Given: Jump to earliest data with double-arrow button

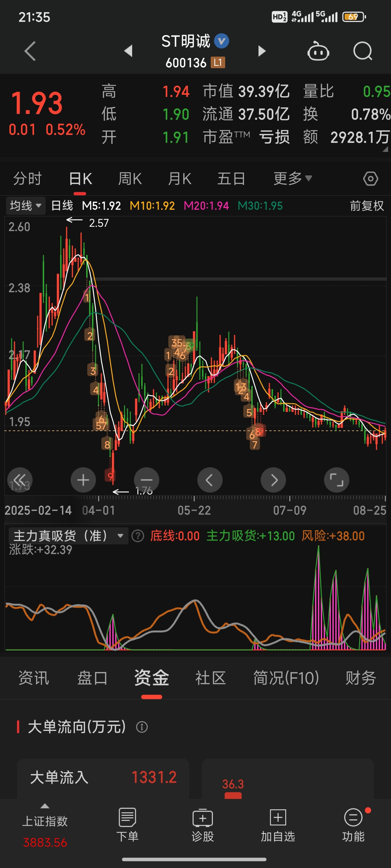Looking at the screenshot, I should (x=20, y=480).
